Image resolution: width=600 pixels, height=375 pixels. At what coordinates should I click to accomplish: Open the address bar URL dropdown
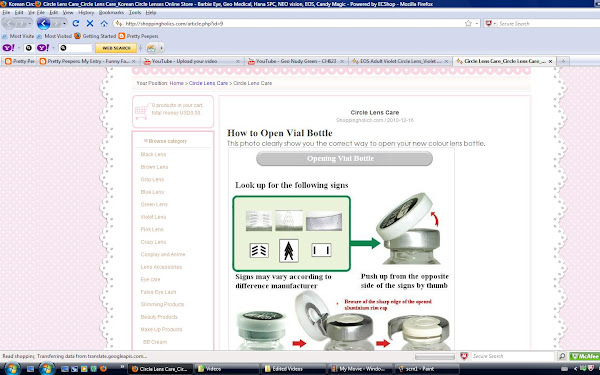pyautogui.click(x=477, y=24)
